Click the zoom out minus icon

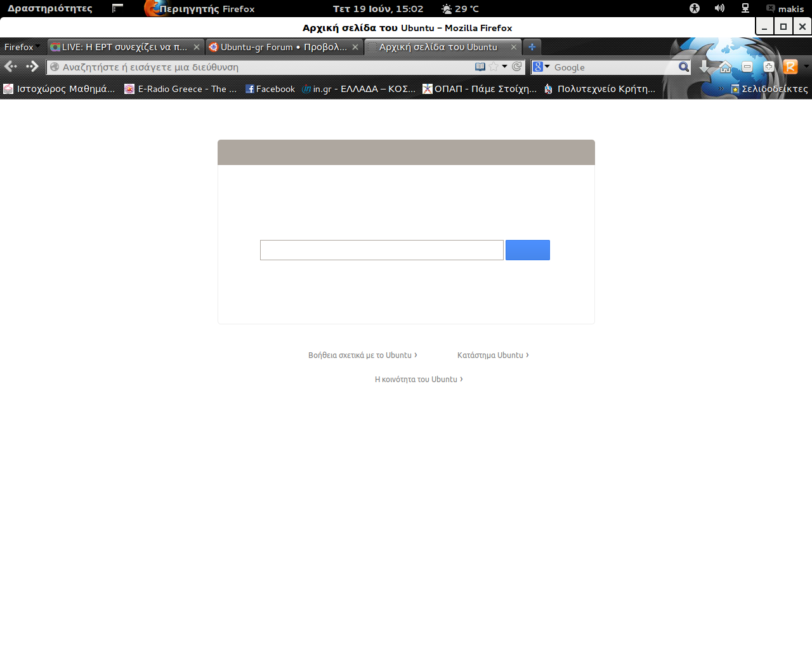tap(747, 67)
